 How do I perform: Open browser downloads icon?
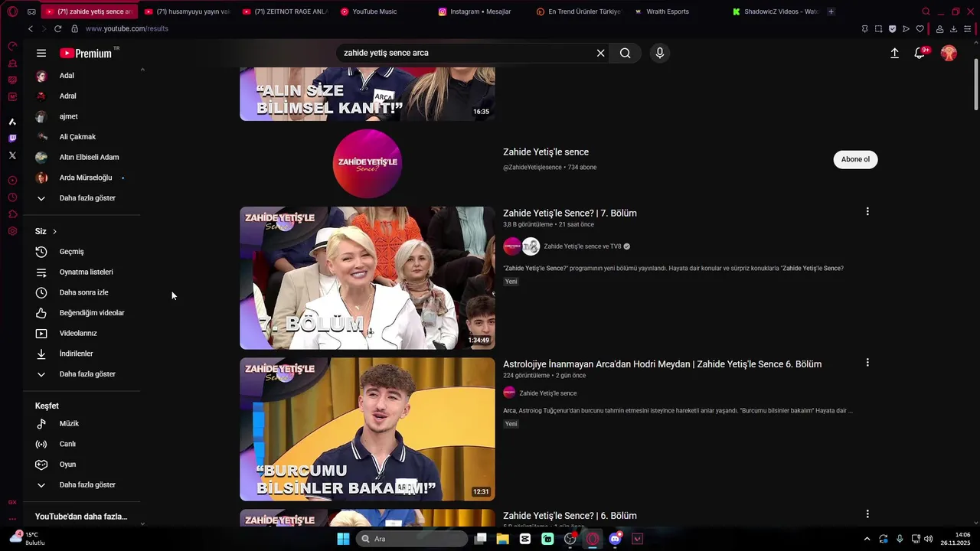[953, 29]
